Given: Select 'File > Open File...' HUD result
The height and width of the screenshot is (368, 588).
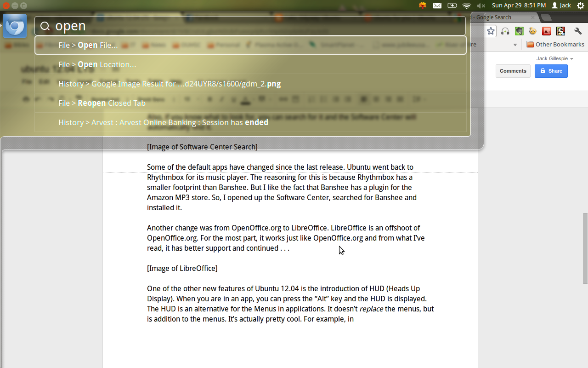Looking at the screenshot, I should coord(250,45).
